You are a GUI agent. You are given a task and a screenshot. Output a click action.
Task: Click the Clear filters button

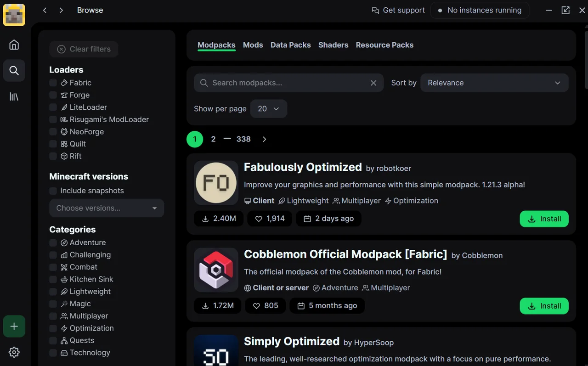click(84, 49)
